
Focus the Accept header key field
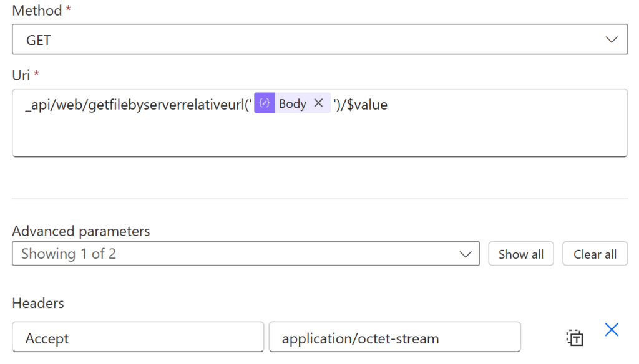point(138,338)
